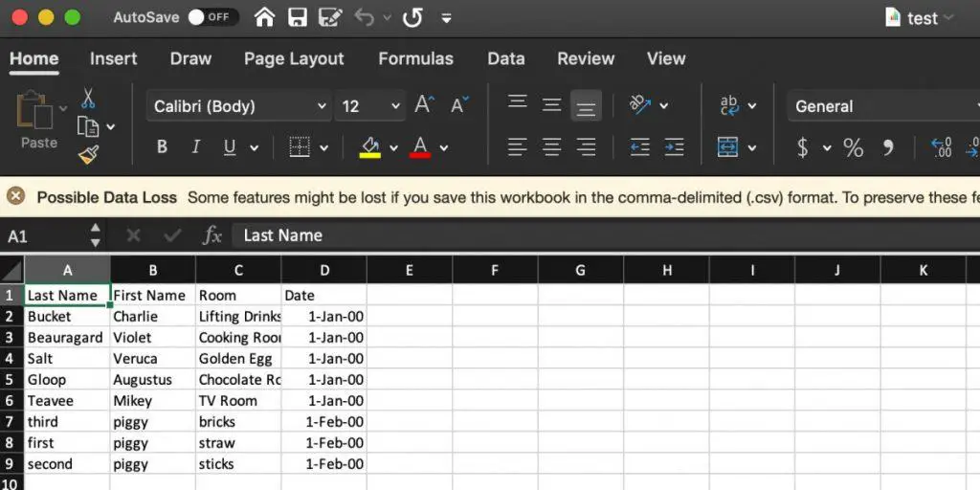Set Top Align vertical alignment
Screen dimensions: 980x490
click(x=518, y=101)
